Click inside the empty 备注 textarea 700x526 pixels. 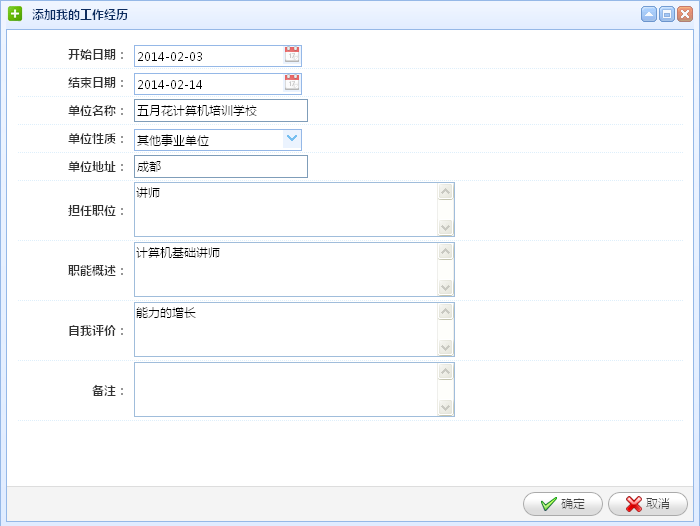286,389
